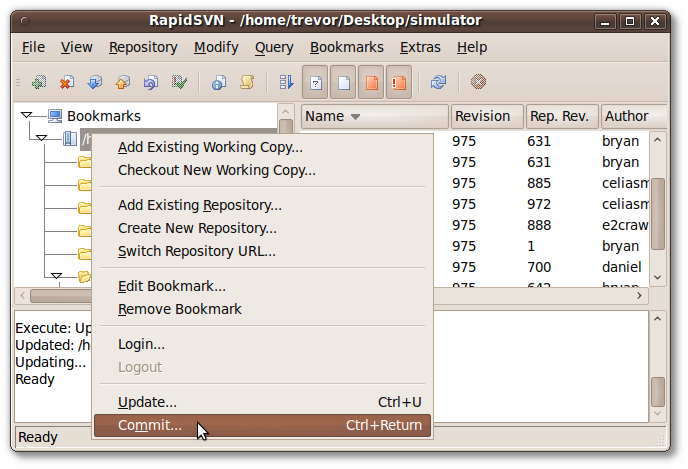This screenshot has height=469, width=688.
Task: Click the Add selected toolbar icon
Action: pyautogui.click(x=39, y=82)
